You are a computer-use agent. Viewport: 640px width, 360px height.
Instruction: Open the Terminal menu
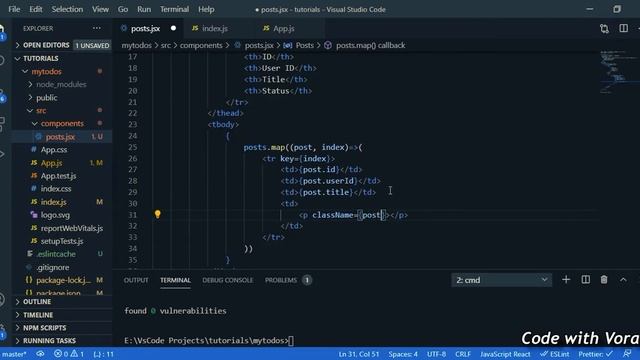[174, 9]
